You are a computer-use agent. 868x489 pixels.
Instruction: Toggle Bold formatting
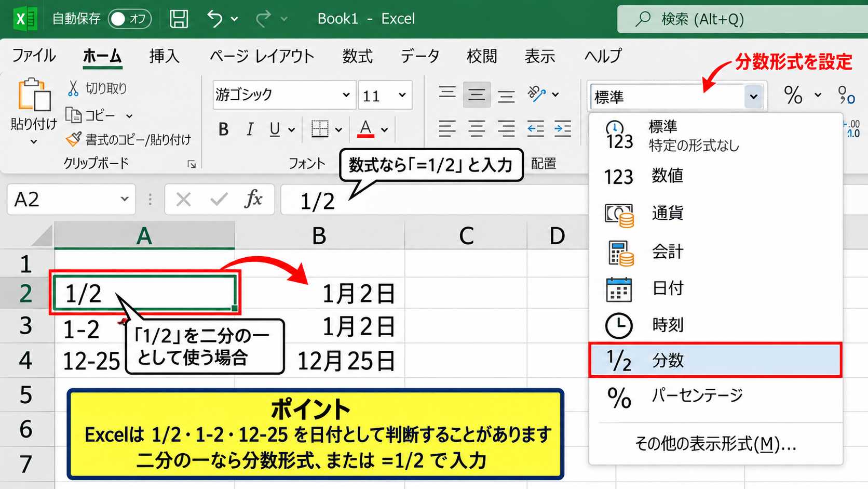click(x=224, y=129)
